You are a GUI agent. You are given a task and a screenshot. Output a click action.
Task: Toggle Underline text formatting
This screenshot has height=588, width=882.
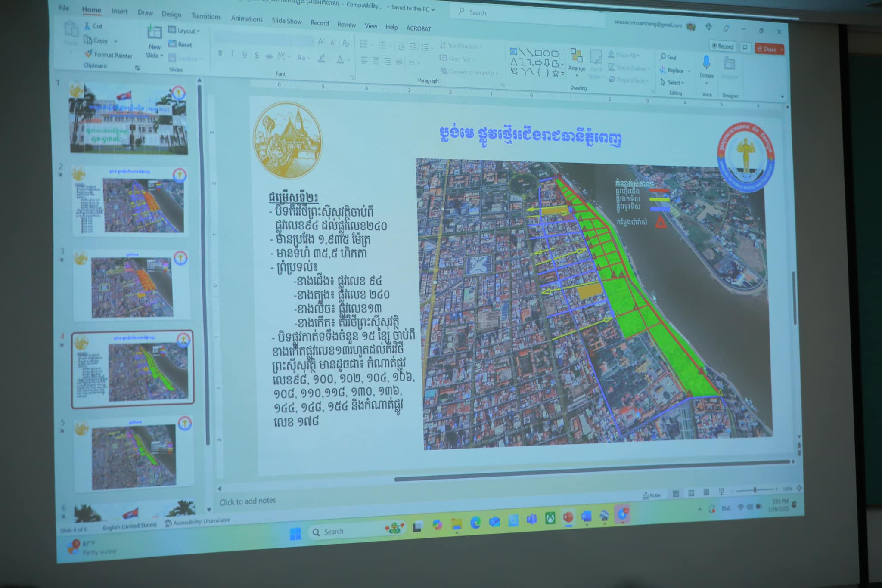tap(244, 55)
